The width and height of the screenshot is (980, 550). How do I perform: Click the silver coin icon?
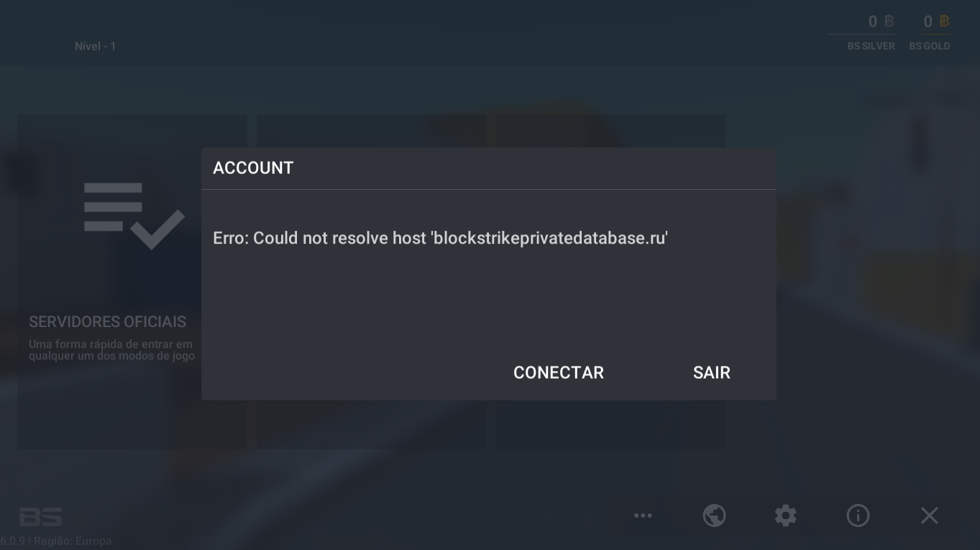(x=889, y=22)
